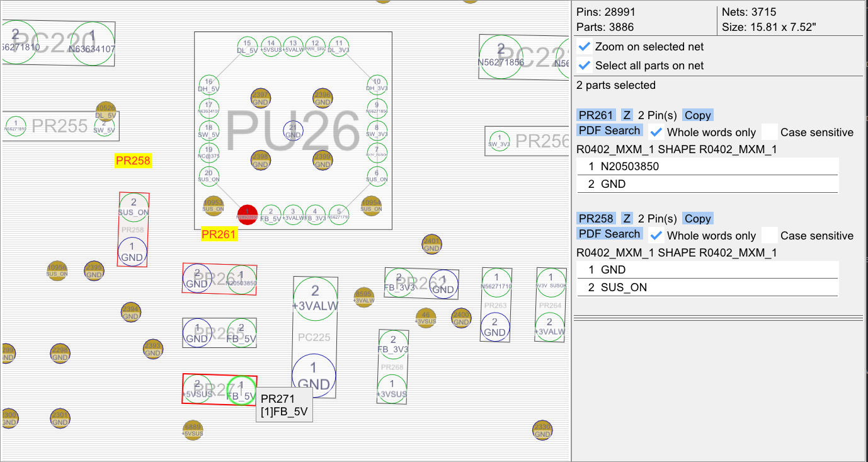Open PDF Search for PR261
Image resolution: width=868 pixels, height=462 pixels.
[x=610, y=130]
